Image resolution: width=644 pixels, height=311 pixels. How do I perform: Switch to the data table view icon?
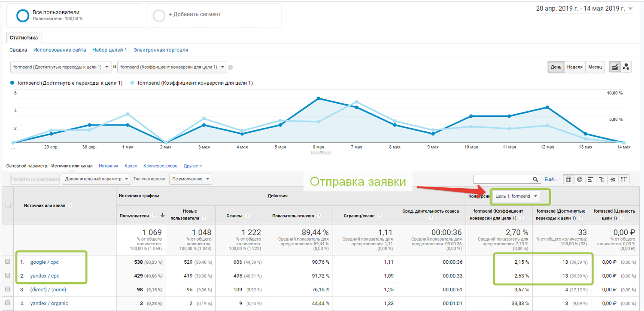(569, 180)
